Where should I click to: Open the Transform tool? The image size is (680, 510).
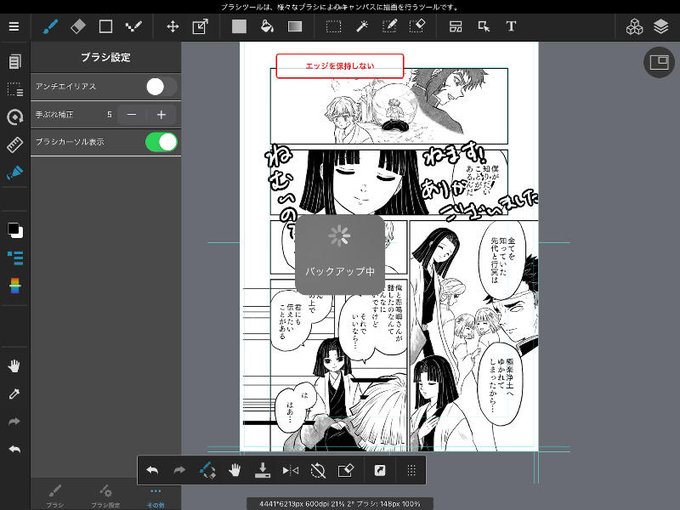point(200,26)
